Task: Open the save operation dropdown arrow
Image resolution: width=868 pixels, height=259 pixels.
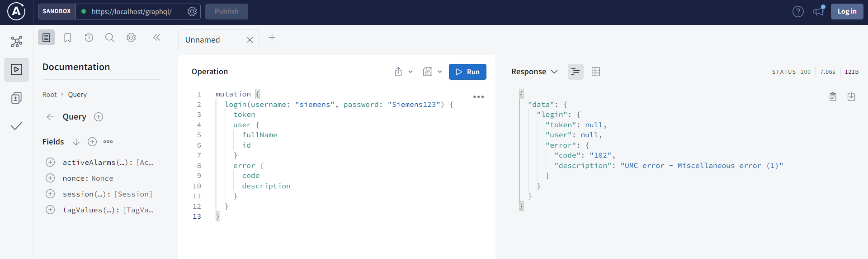Action: point(440,72)
